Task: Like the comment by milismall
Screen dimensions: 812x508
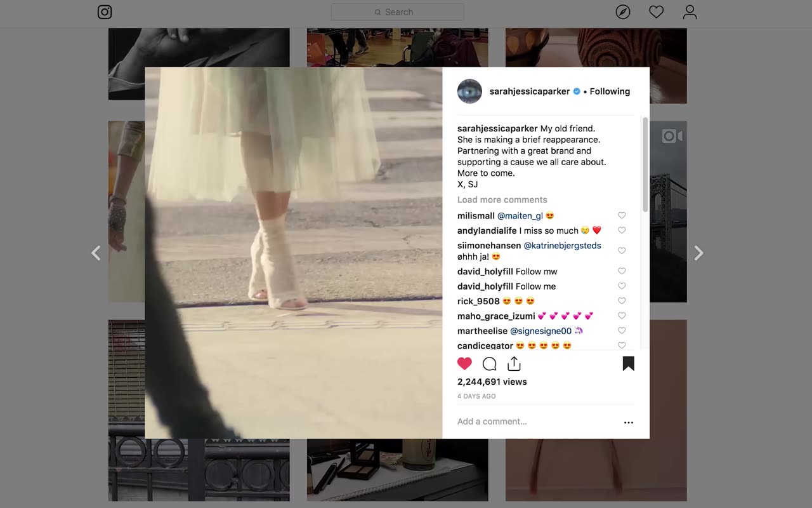Action: point(622,216)
